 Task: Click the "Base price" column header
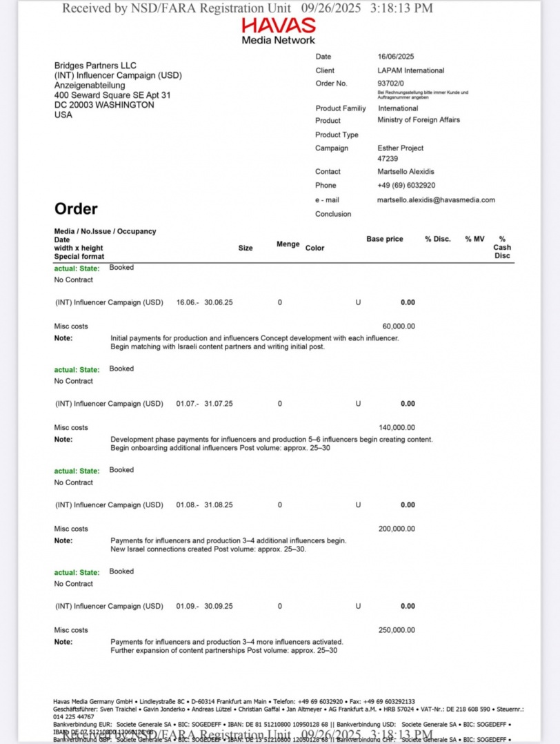(x=385, y=239)
